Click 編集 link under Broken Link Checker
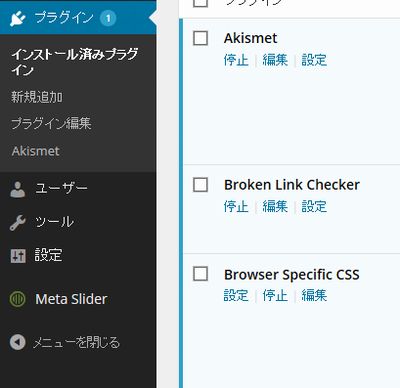Viewport: 400px width, 388px height. tap(275, 206)
